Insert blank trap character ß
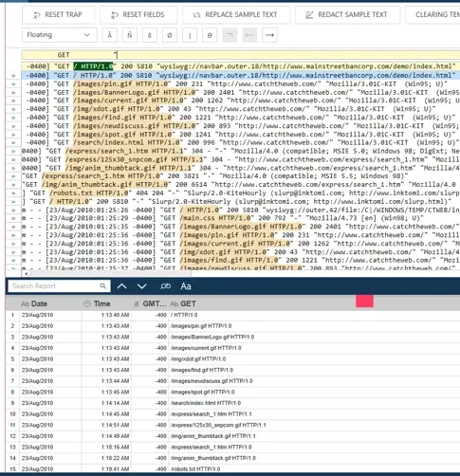 tap(150, 35)
